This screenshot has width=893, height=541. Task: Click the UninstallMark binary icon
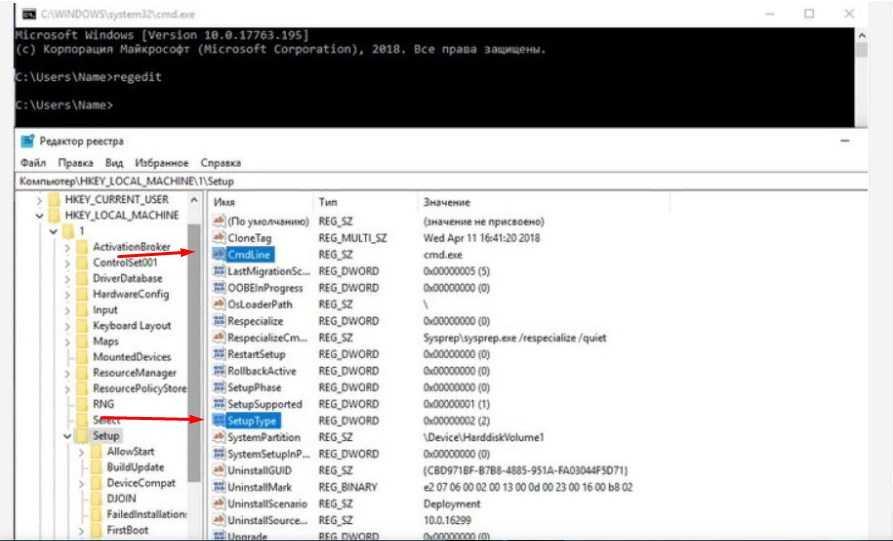219,487
